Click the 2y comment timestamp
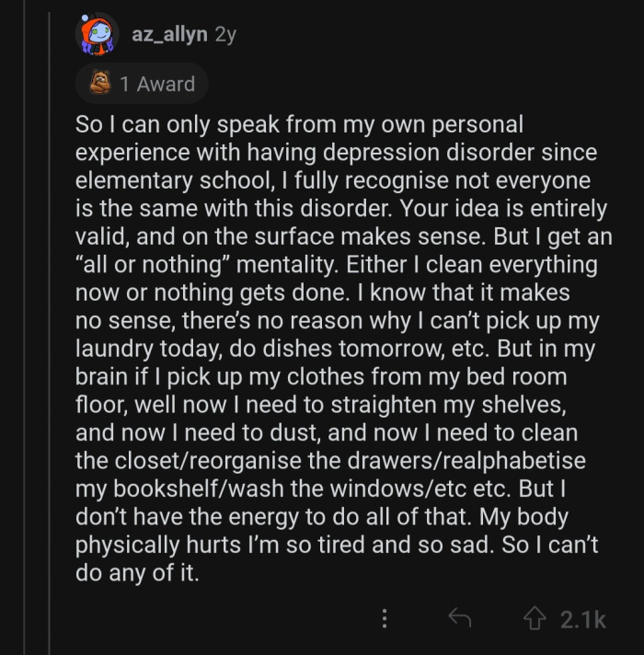 tap(224, 35)
